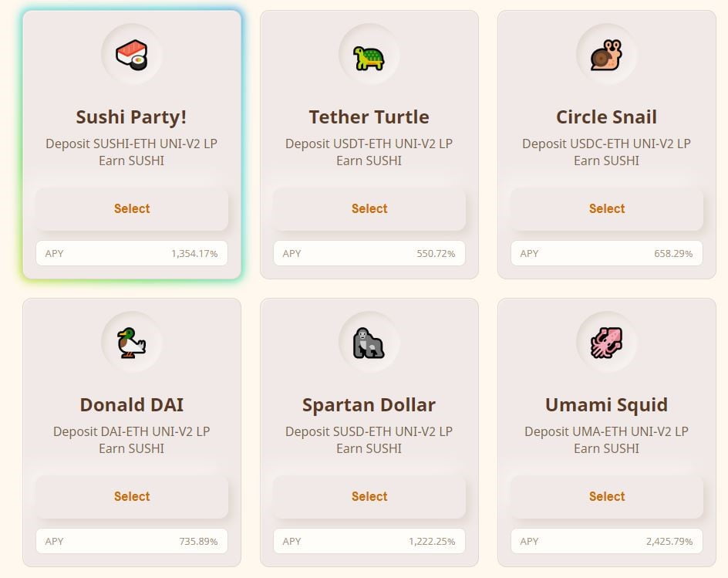
Task: Click Deposit UMA-ETH UNI-V2 LP text
Action: [x=607, y=431]
